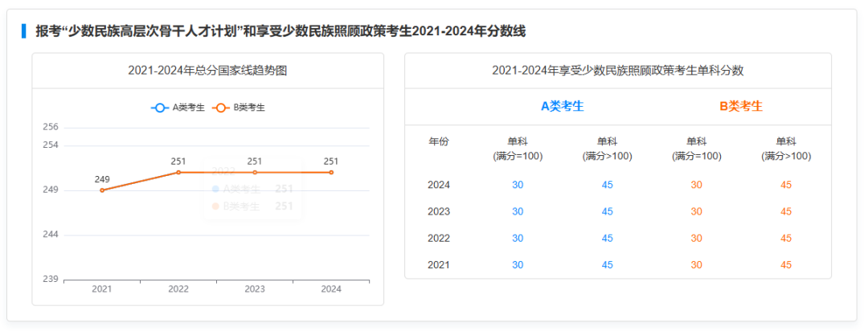Click the 2022 data point on the line
The height and width of the screenshot is (331, 868).
click(178, 172)
